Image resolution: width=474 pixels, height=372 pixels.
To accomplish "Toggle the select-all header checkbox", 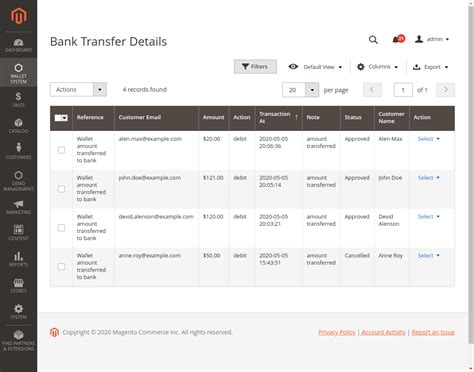I will (58, 118).
